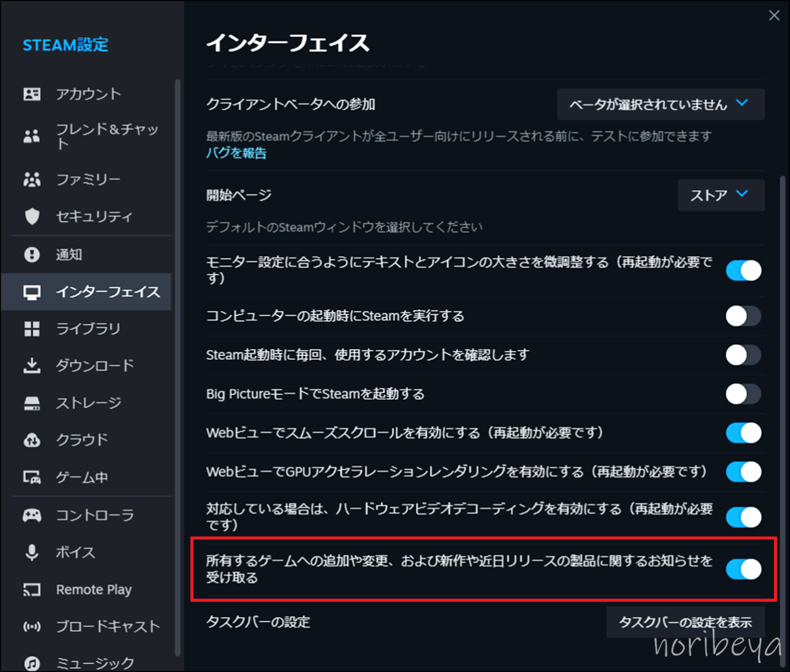790x672 pixels.
Task: Click the クラウド cloud icon
Action: click(31, 440)
